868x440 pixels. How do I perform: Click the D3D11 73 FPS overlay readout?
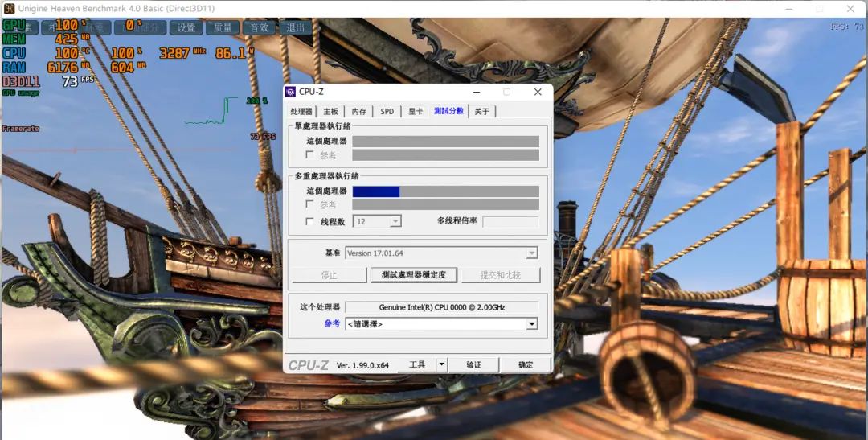tap(48, 81)
